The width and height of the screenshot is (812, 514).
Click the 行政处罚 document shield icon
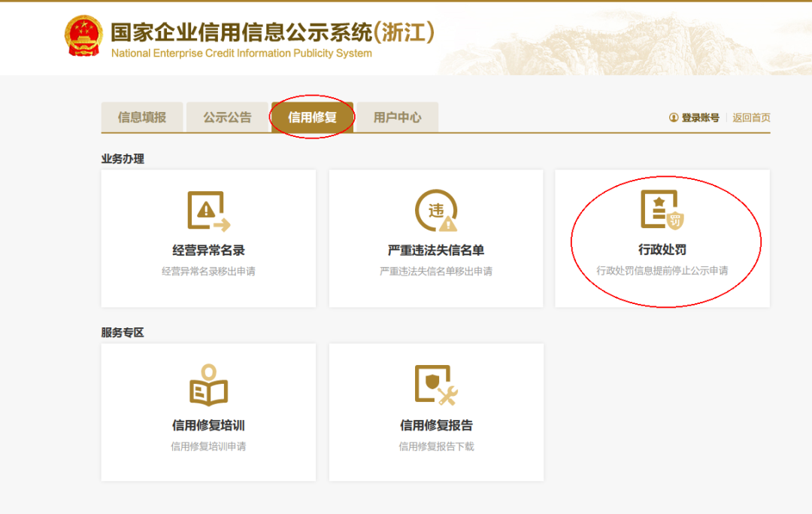tap(662, 209)
